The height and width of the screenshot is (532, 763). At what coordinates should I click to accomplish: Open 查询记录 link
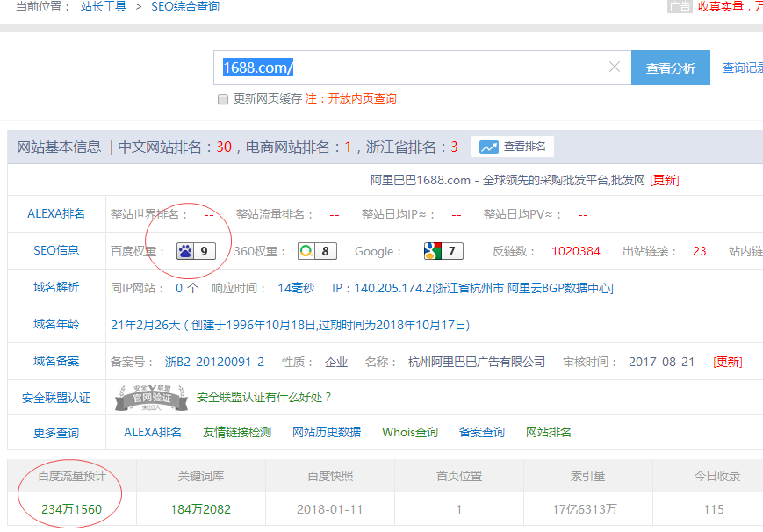tap(743, 68)
